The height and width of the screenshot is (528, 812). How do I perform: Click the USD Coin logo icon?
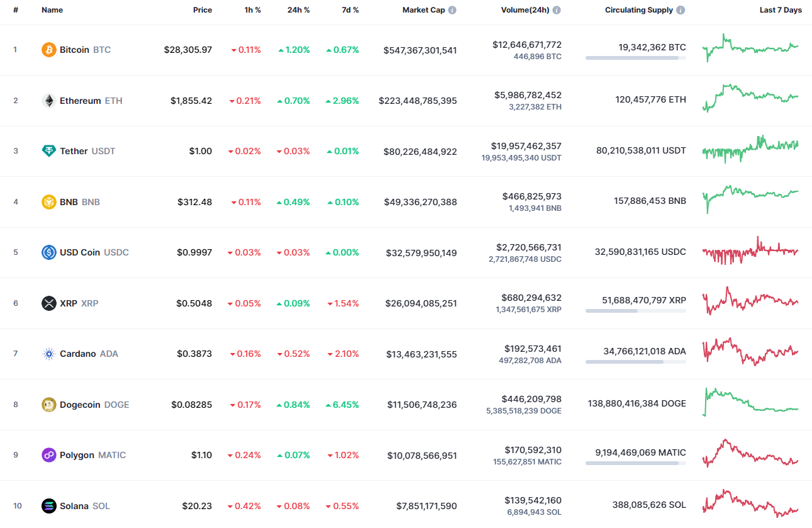click(x=48, y=252)
